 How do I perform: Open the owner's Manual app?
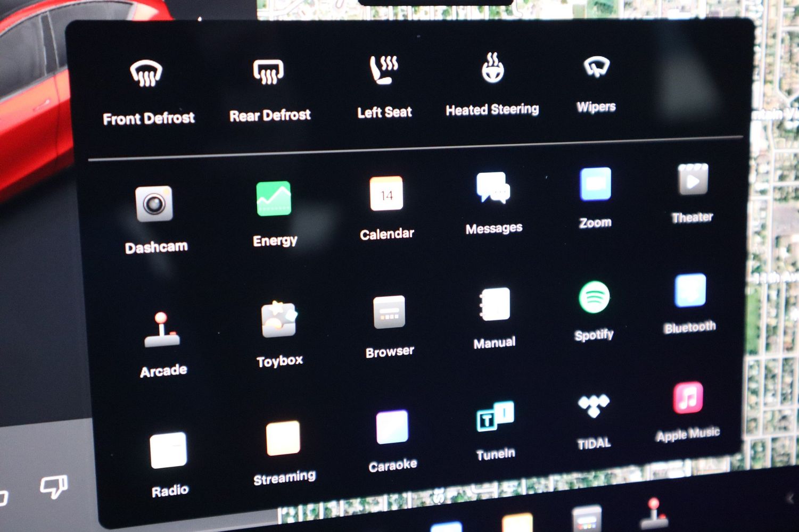coord(495,304)
